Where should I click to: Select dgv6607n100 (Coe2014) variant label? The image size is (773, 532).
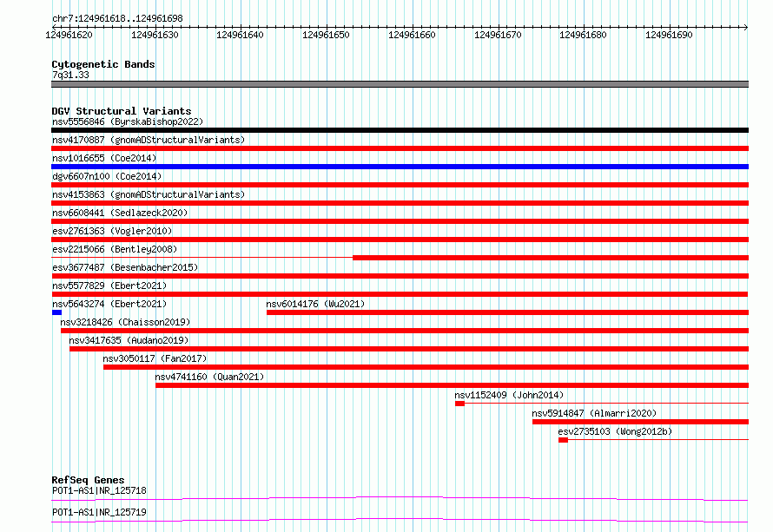(107, 176)
